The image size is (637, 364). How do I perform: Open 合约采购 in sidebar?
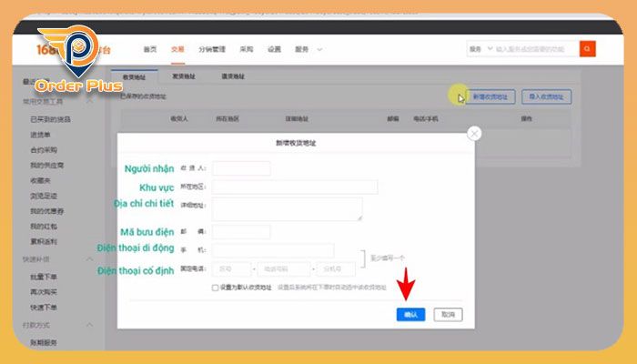[44, 150]
